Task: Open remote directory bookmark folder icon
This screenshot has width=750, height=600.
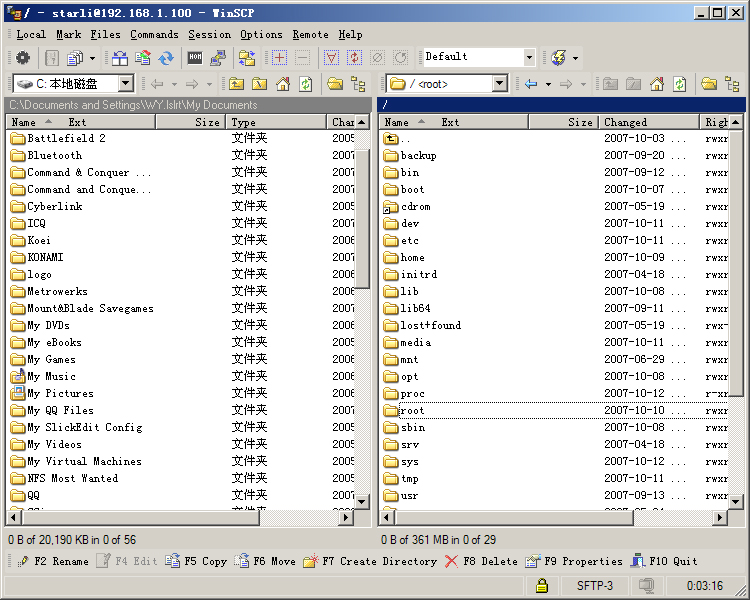Action: [709, 84]
